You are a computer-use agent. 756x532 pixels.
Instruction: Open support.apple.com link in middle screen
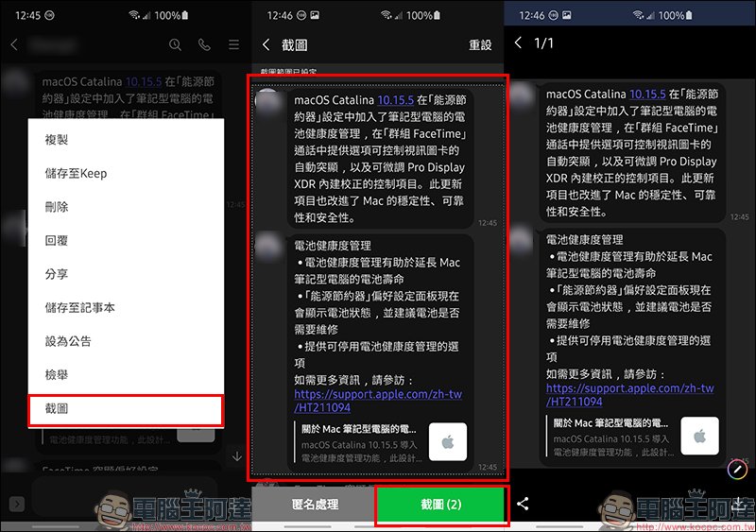coord(378,401)
